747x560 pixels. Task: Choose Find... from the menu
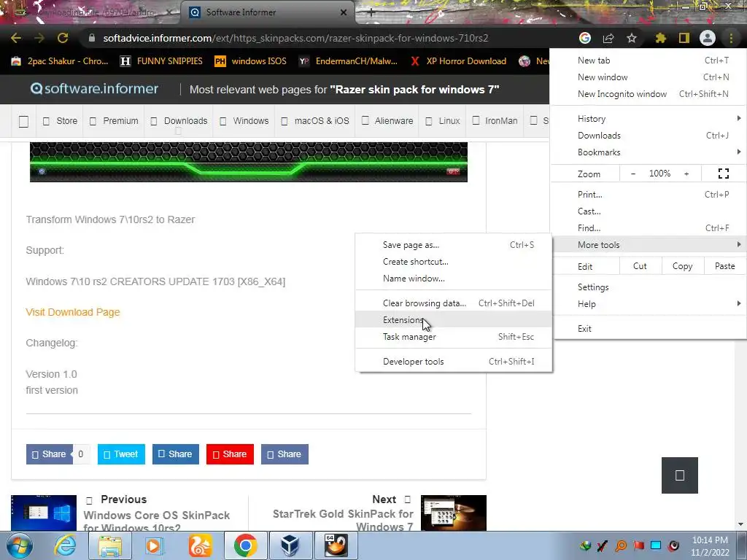(x=648, y=227)
